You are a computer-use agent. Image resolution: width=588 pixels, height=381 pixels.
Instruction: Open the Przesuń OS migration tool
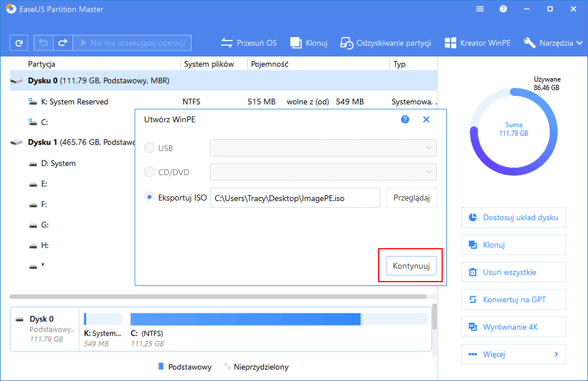click(x=249, y=43)
